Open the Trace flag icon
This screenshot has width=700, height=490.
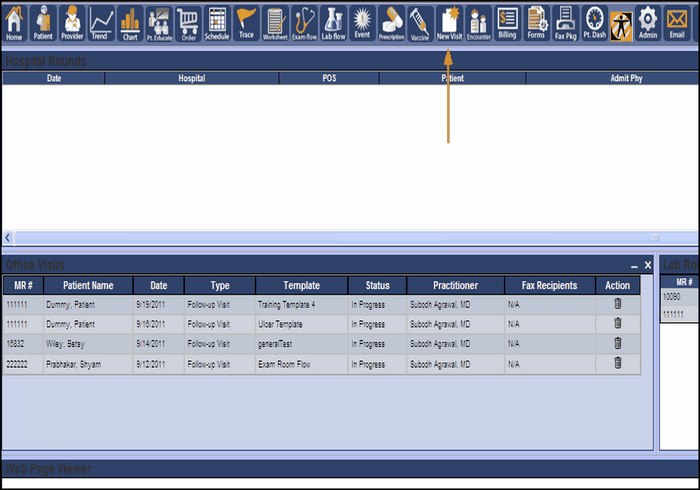click(246, 23)
